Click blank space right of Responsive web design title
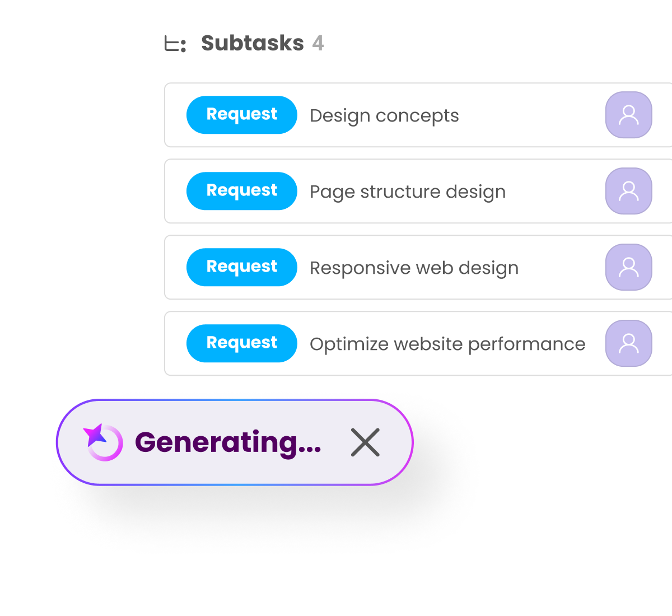The image size is (672, 616). 560,268
